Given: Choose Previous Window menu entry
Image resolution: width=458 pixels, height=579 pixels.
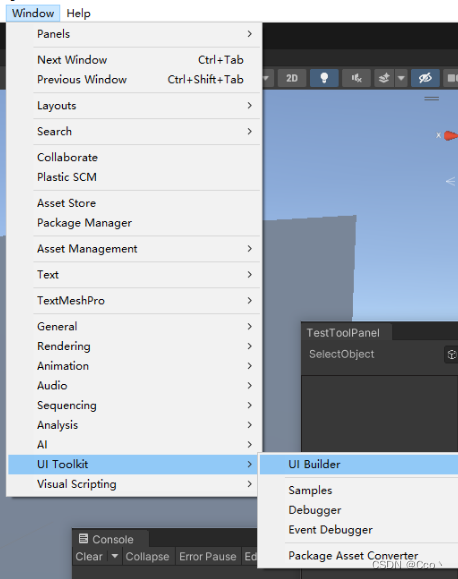Looking at the screenshot, I should [135, 79].
